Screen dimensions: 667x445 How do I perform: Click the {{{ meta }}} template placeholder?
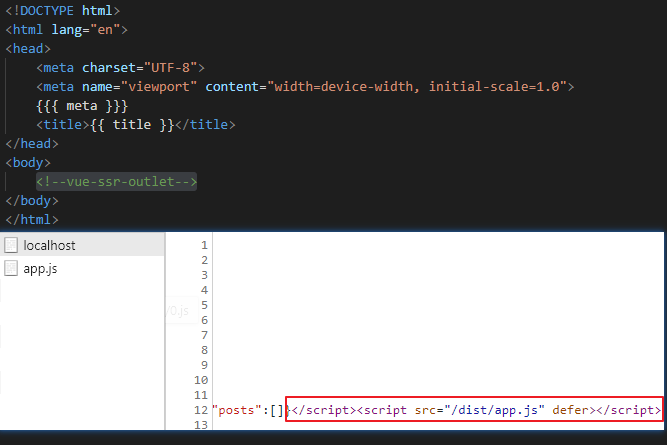(x=82, y=106)
